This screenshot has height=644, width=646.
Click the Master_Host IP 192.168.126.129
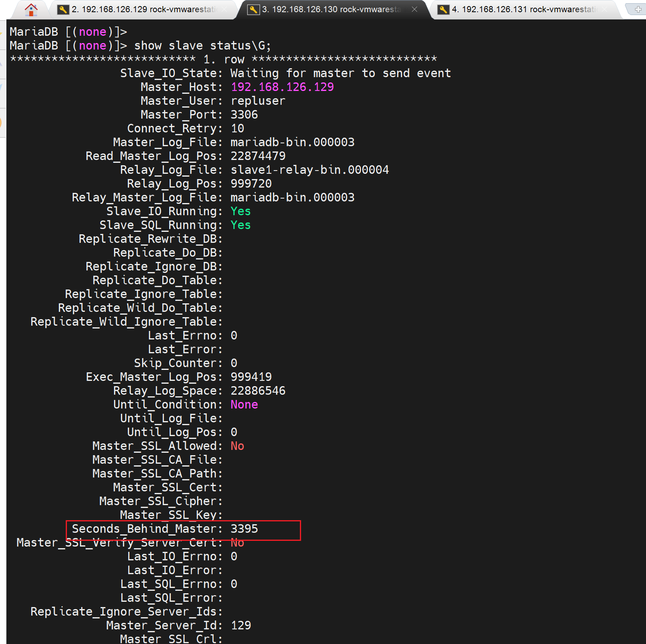pos(282,87)
